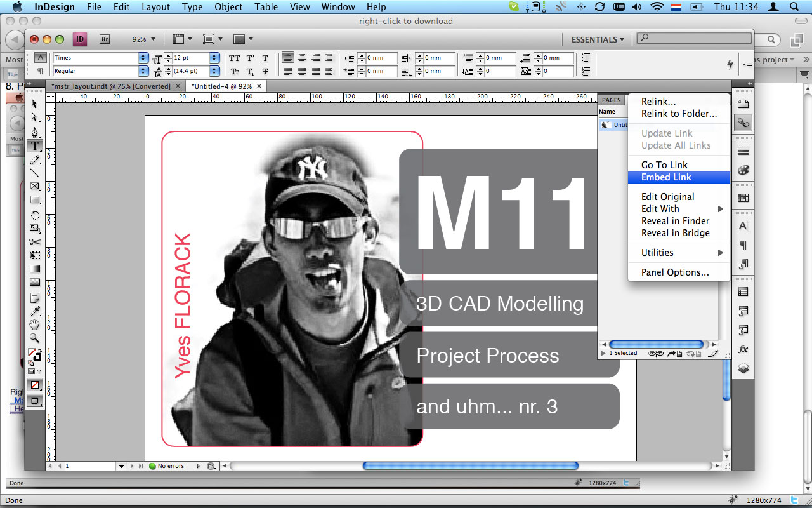
Task: Choose Embed Link from the context menu
Action: tap(666, 177)
